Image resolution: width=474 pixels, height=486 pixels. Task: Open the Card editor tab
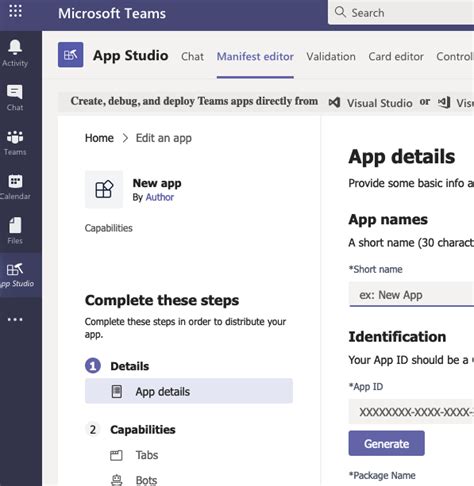(x=396, y=56)
